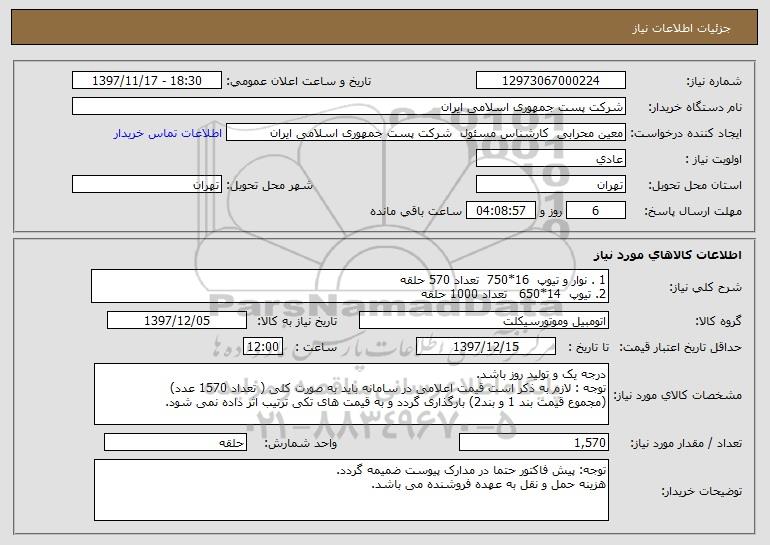Viewport: 770px width, 545px height.
Task: Click the text ساعت باقی مانده
Action: pyautogui.click(x=416, y=211)
